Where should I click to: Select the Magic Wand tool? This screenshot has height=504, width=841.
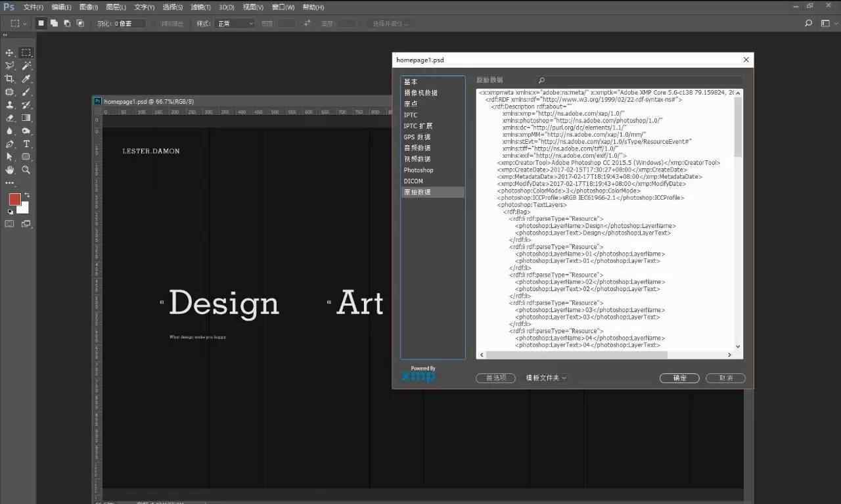click(x=26, y=66)
